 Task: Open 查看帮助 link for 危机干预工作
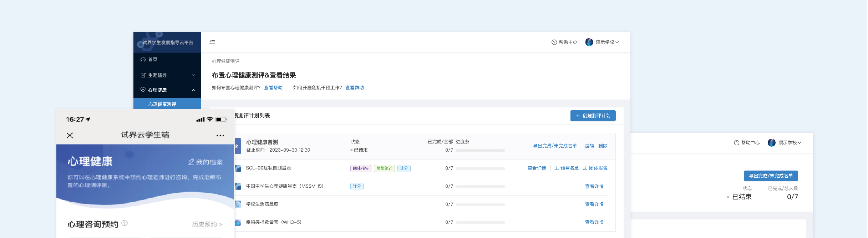(x=354, y=88)
